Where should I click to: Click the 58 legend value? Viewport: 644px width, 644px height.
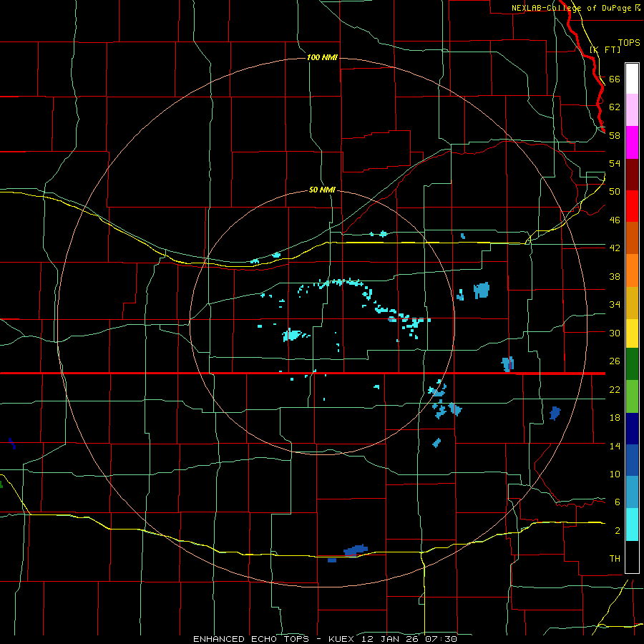(x=615, y=135)
